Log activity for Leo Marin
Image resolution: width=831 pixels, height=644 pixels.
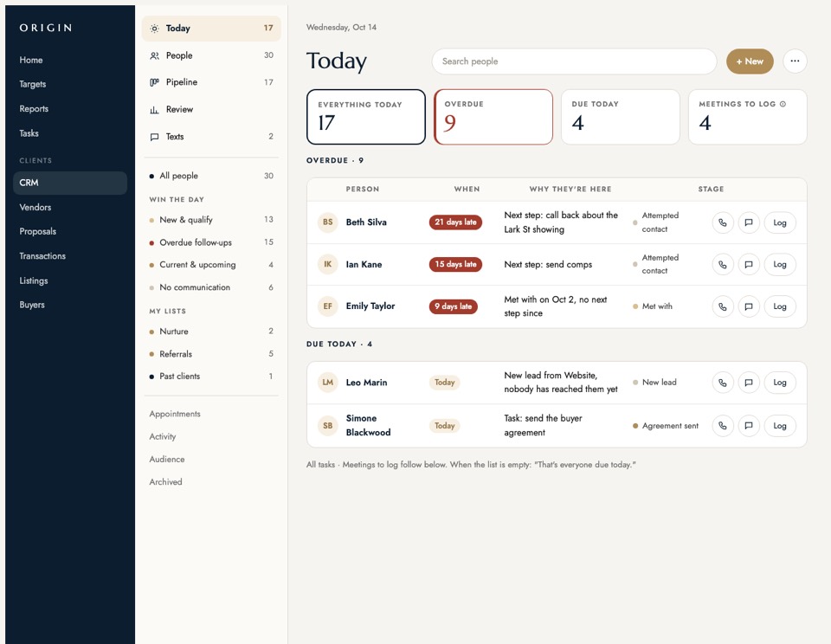pyautogui.click(x=780, y=383)
